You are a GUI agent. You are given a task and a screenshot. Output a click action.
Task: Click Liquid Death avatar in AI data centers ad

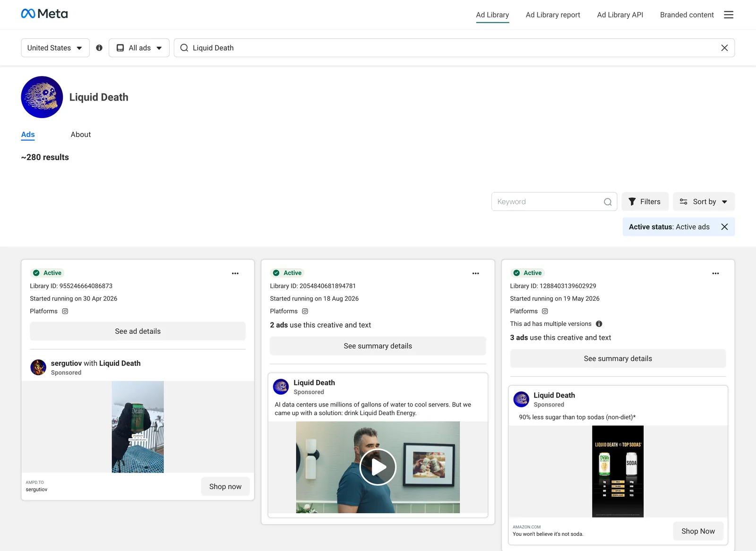[281, 387]
